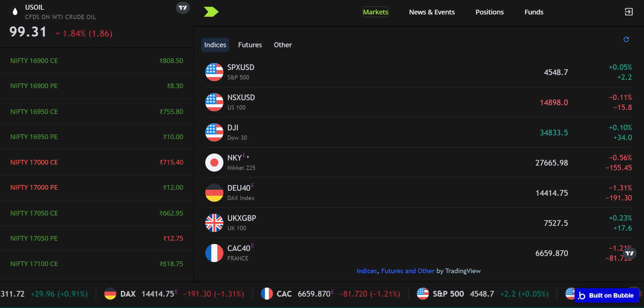644x308 pixels.
Task: Select the Indices tab
Action: coord(215,45)
